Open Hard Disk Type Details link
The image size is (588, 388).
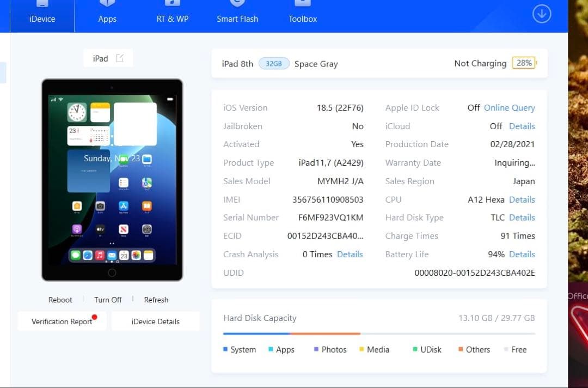(x=522, y=217)
